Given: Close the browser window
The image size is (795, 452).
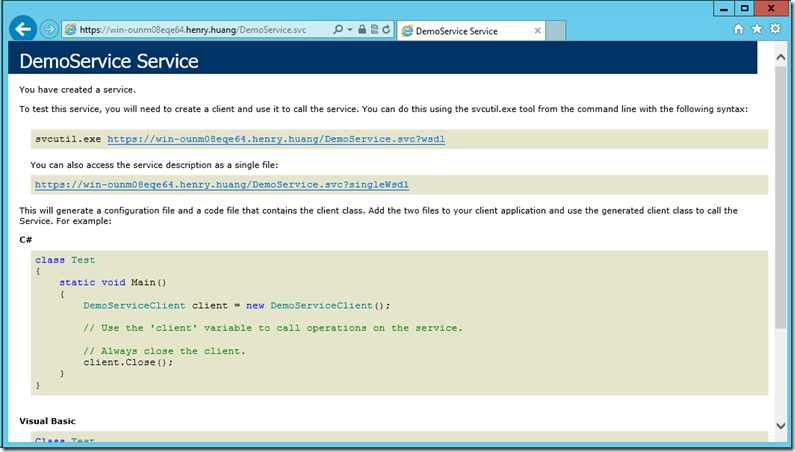Looking at the screenshot, I should pos(771,9).
